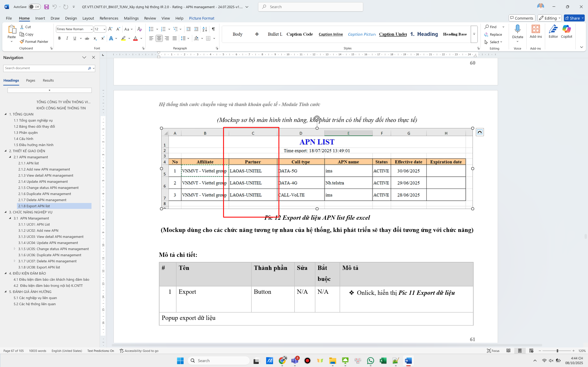
Task: Collapse the 2.1 APN management heading
Action: [10, 157]
